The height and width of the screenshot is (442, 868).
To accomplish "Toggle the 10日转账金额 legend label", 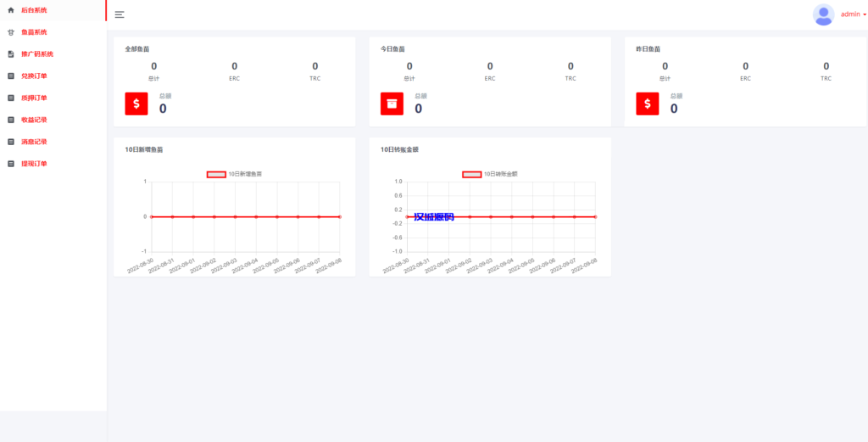I will point(500,174).
